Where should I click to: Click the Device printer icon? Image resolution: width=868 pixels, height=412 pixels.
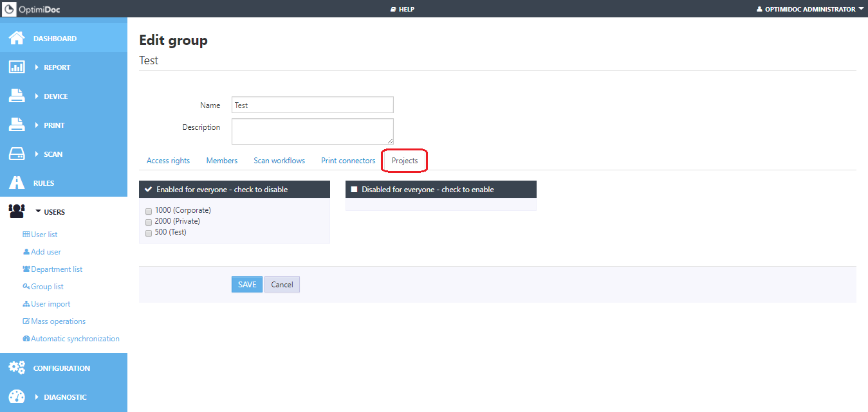17,96
